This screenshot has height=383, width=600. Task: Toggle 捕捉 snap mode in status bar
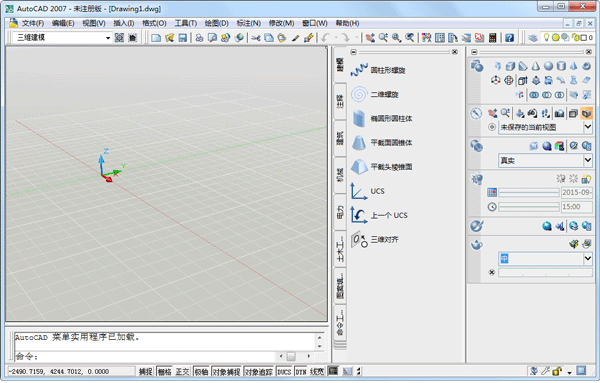(x=145, y=371)
